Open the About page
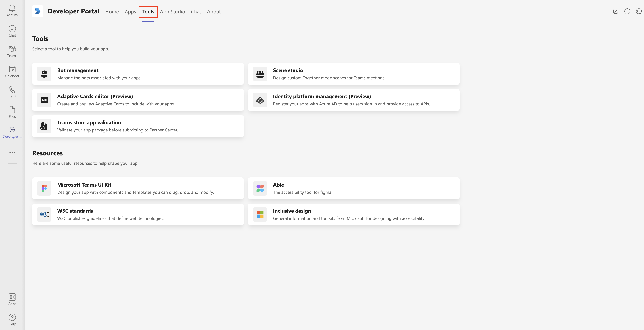The width and height of the screenshot is (644, 330). click(x=214, y=11)
